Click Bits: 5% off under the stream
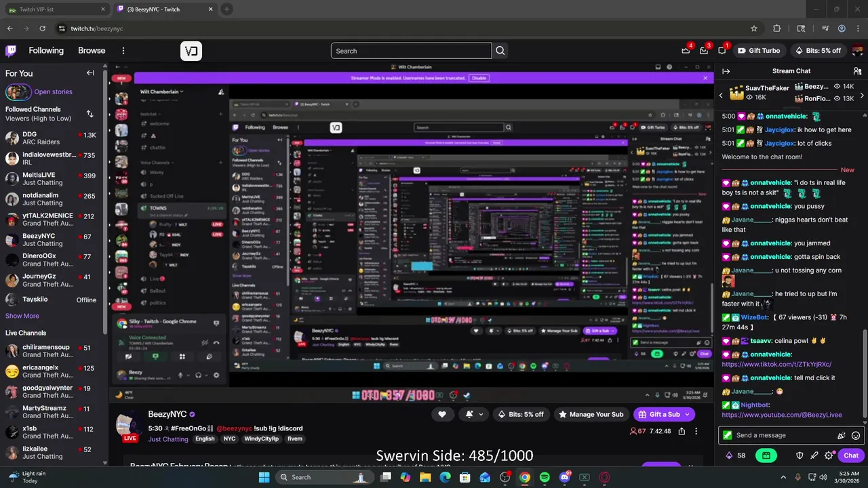The image size is (868, 488). pos(521,414)
